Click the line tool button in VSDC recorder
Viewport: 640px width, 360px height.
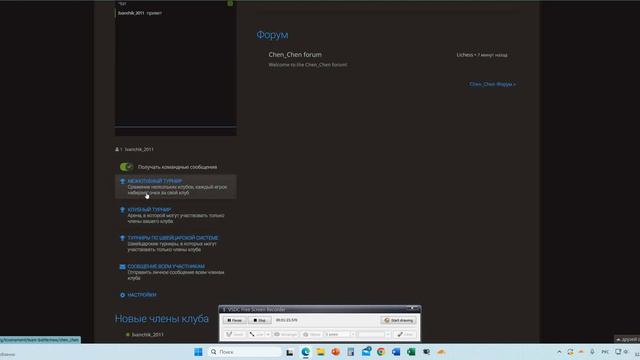point(257,334)
